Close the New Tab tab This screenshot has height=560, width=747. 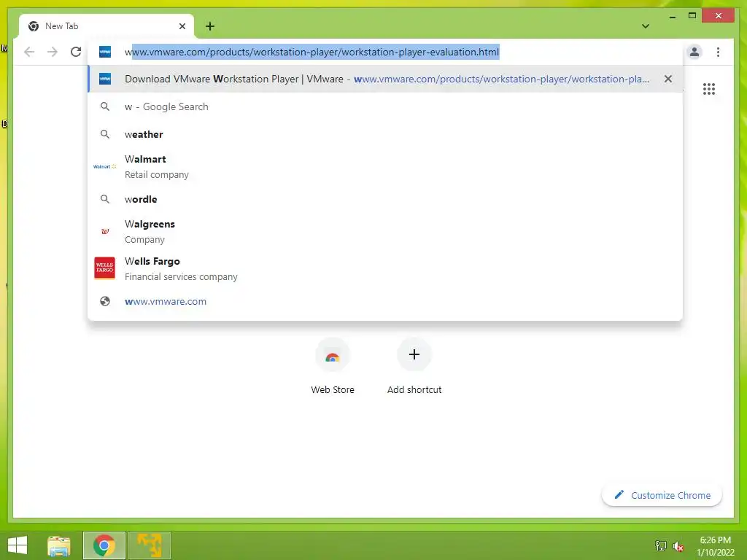pyautogui.click(x=182, y=26)
